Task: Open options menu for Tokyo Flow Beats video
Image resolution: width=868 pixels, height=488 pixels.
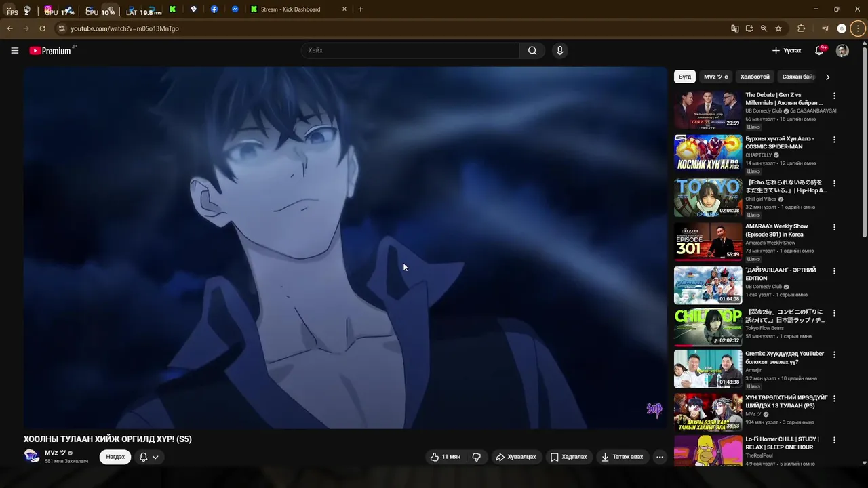Action: click(x=834, y=313)
